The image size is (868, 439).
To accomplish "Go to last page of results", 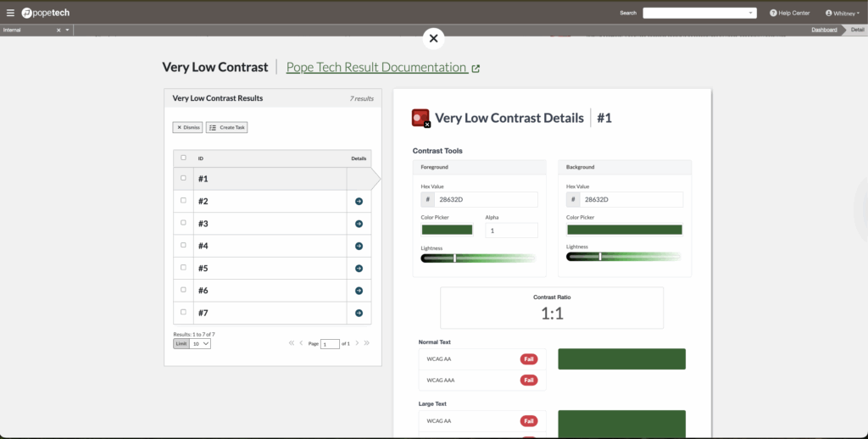I will point(367,343).
